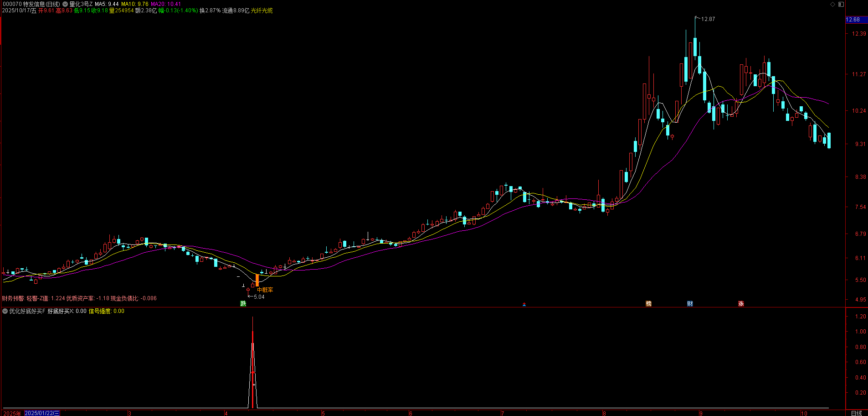Click the MA20 moving average label
This screenshot has height=416, width=868.
pyautogui.click(x=166, y=4)
